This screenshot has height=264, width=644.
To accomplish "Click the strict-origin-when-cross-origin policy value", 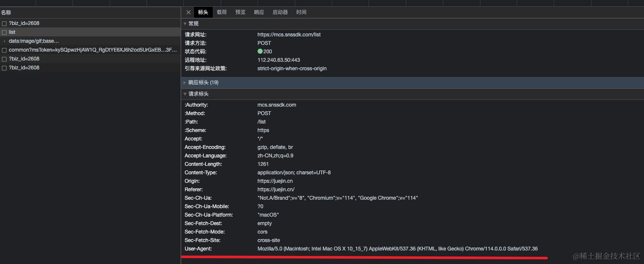I will tap(292, 69).
